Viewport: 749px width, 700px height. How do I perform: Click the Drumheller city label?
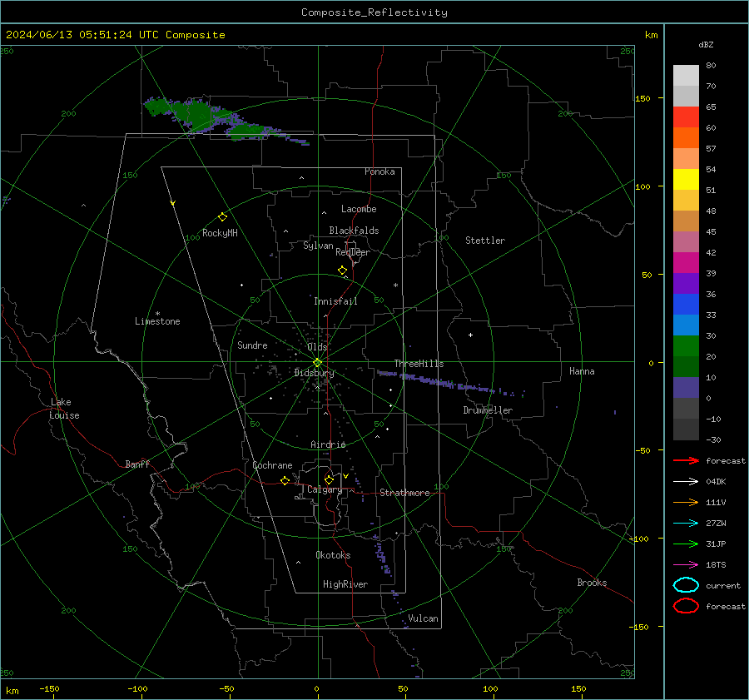click(x=488, y=410)
